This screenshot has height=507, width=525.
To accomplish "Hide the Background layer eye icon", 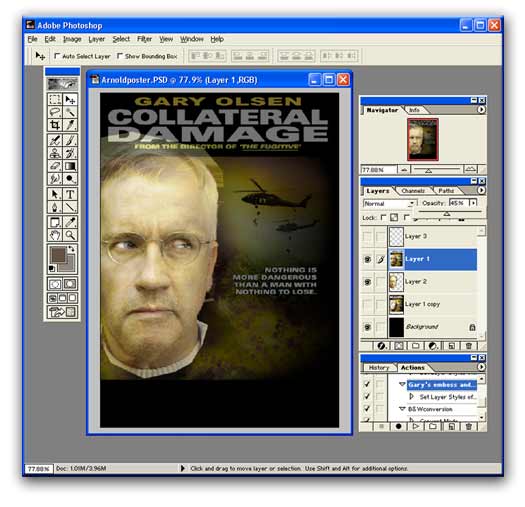I will tap(367, 327).
